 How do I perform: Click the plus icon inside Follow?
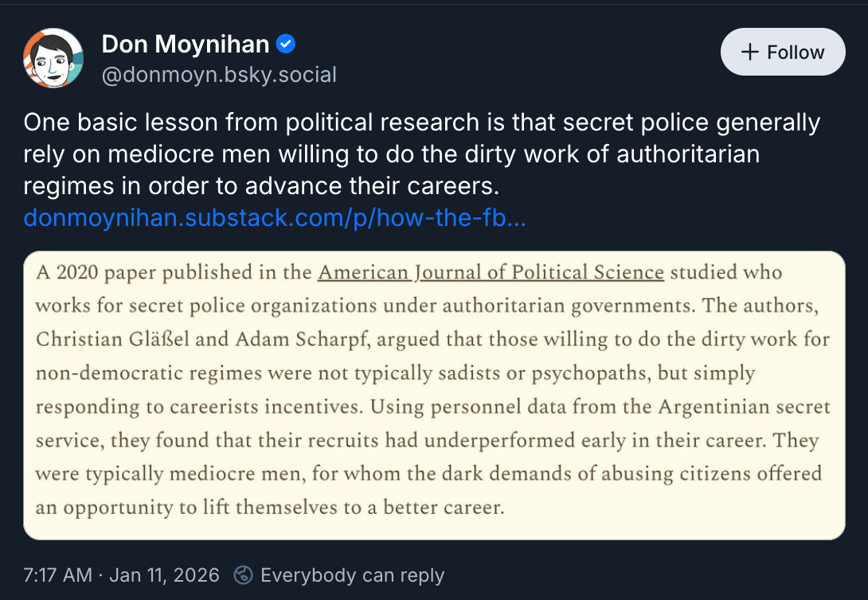pyautogui.click(x=749, y=53)
